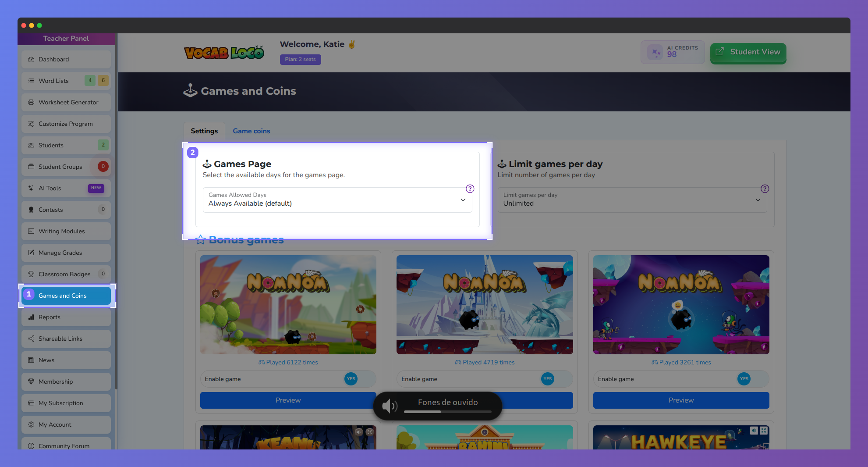Viewport: 868px width, 467px height.
Task: Open the Games Allowed Days dropdown
Action: tap(337, 200)
